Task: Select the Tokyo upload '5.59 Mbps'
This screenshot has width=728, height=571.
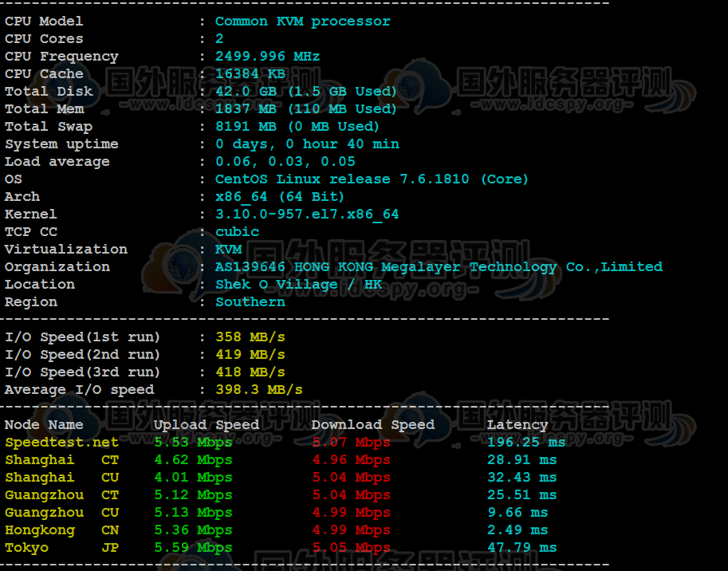Action: click(193, 548)
